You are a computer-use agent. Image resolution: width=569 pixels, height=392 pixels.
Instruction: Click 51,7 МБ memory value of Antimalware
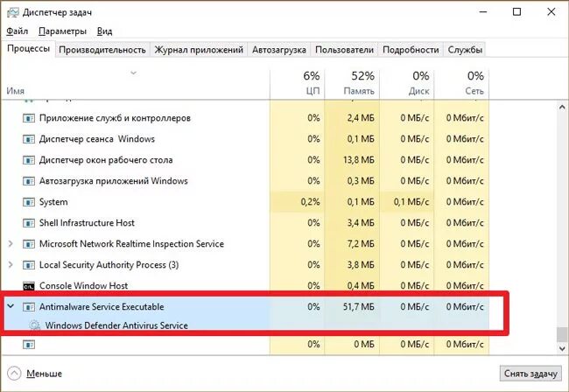click(359, 307)
